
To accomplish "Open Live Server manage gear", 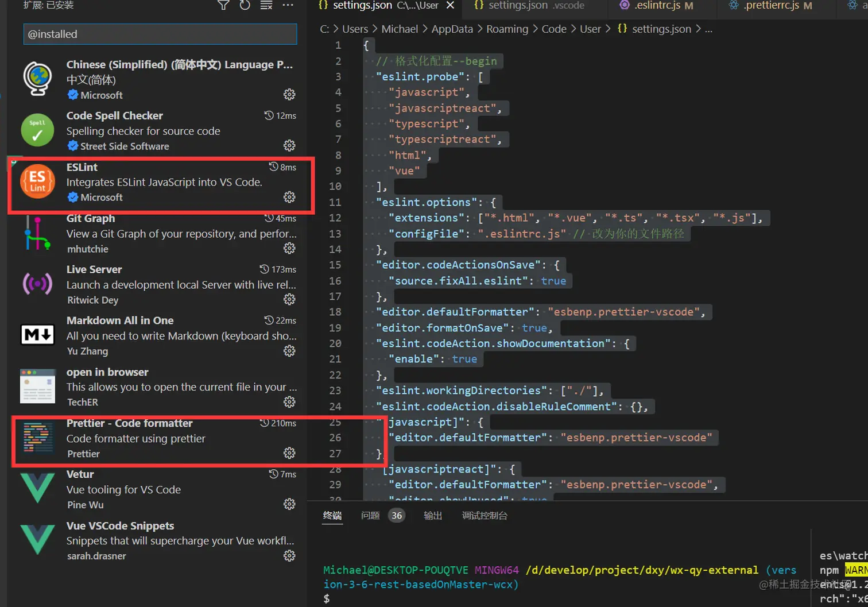I will pos(289,299).
